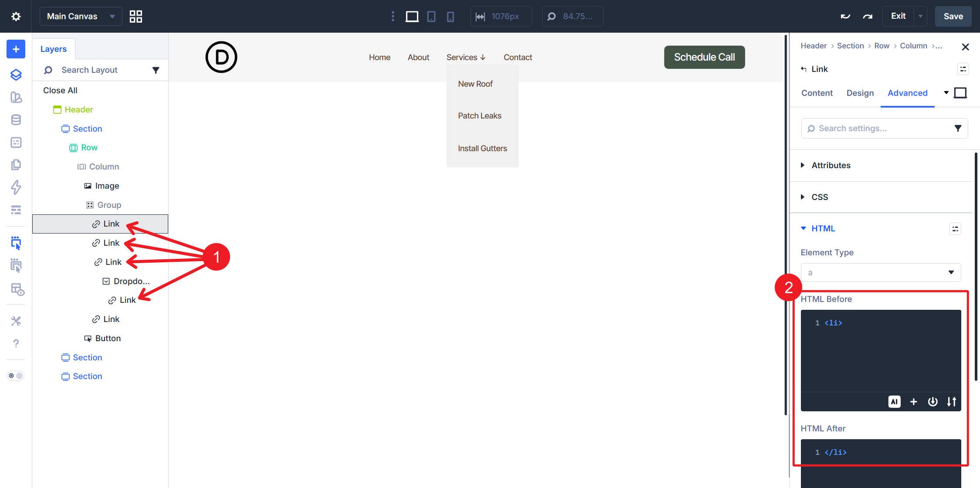Screen dimensions: 980x488
Task: Flip the dark mode switch at bottom left
Action: click(x=15, y=375)
